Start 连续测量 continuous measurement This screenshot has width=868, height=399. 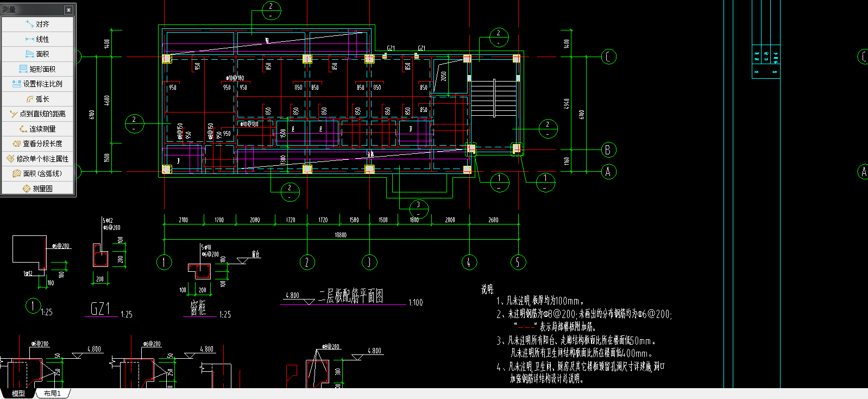click(37, 129)
